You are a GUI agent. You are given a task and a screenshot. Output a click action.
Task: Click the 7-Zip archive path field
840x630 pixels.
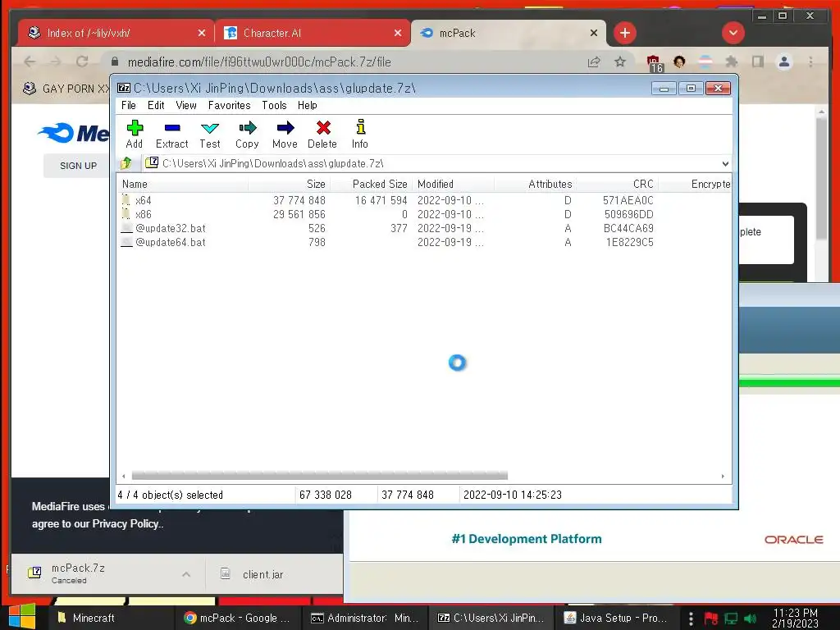pyautogui.click(x=431, y=163)
